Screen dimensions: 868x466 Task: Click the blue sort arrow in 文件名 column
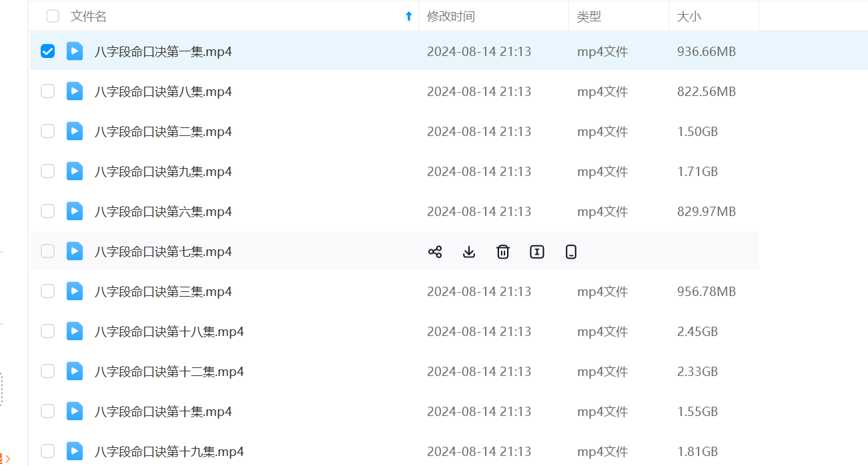click(x=409, y=17)
